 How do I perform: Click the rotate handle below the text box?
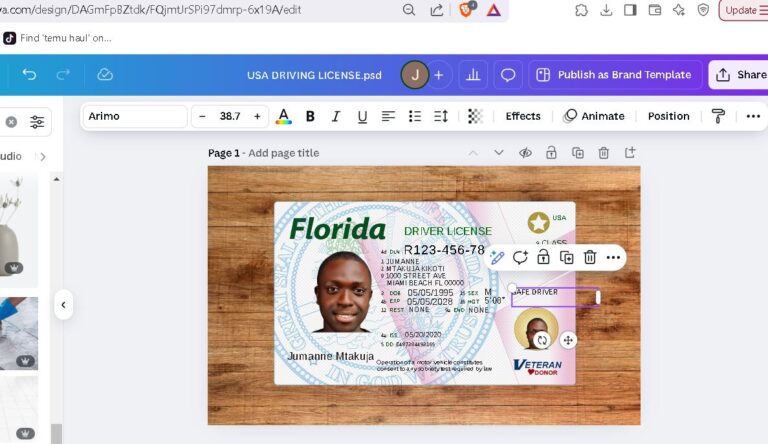(542, 340)
